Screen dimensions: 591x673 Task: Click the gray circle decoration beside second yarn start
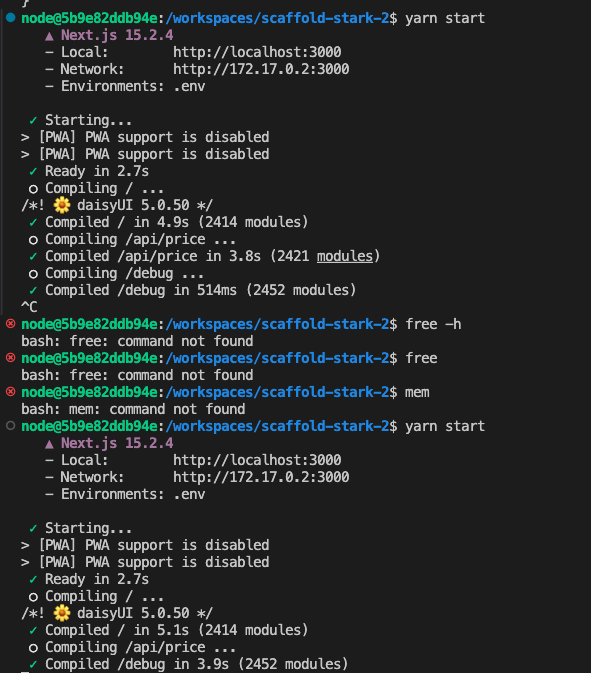[11, 425]
